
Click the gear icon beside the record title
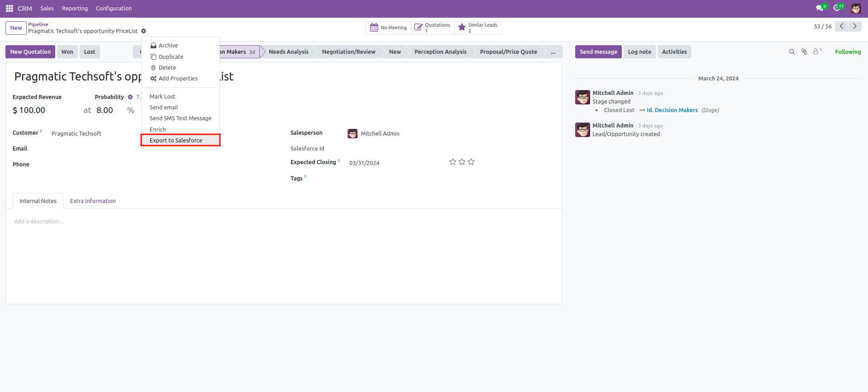pyautogui.click(x=143, y=31)
